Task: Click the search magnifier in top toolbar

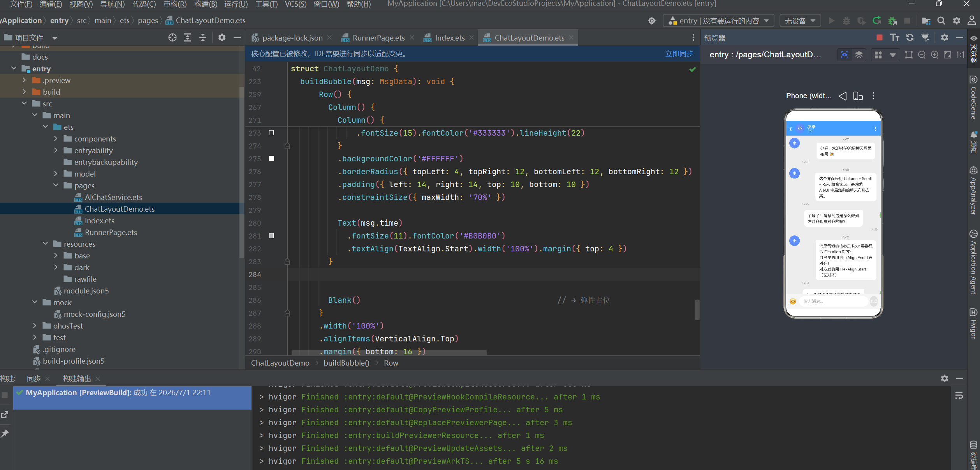Action: [x=941, y=21]
